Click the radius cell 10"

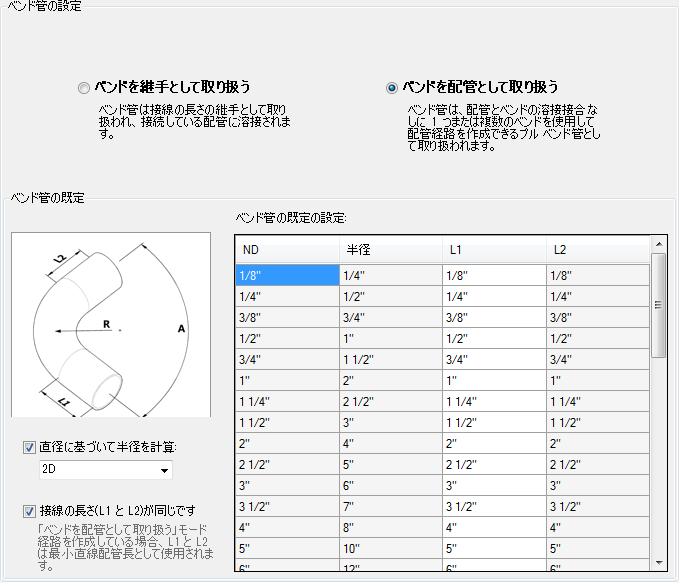coord(391,548)
